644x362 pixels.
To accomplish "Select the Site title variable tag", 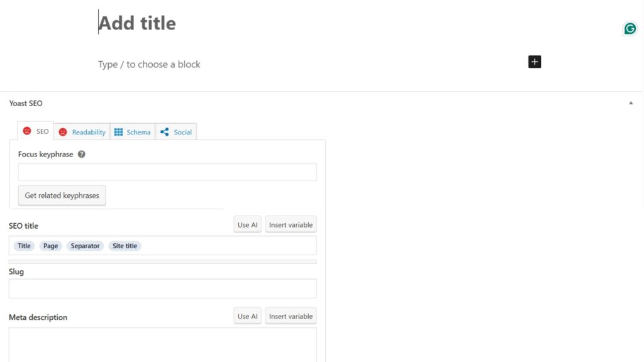I will 125,246.
